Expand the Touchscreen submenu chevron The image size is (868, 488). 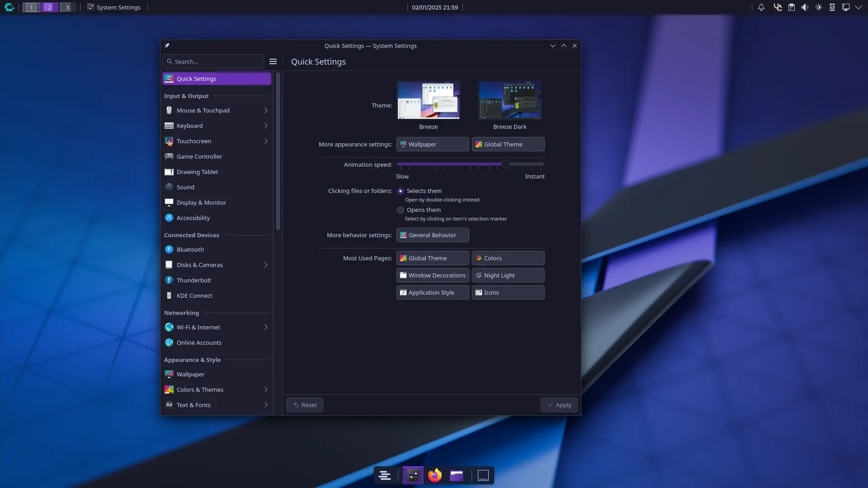tap(266, 141)
